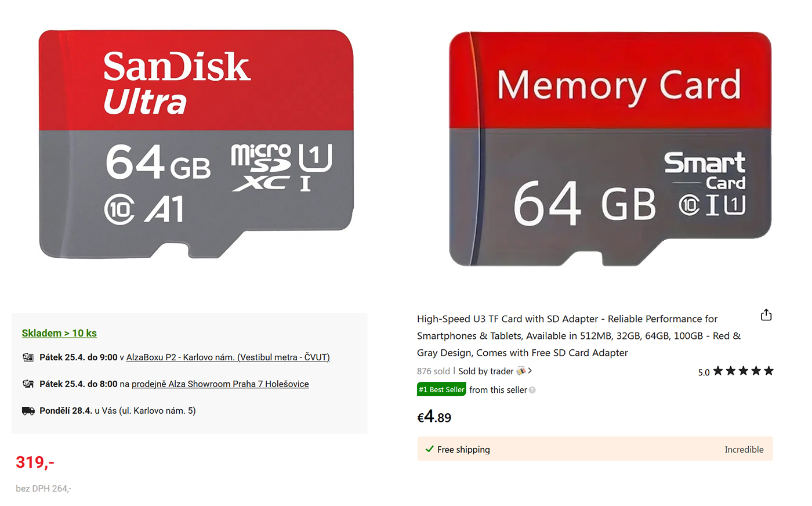The width and height of the screenshot is (812, 506).
Task: Click the AlzaBox pickup icon
Action: [x=28, y=357]
